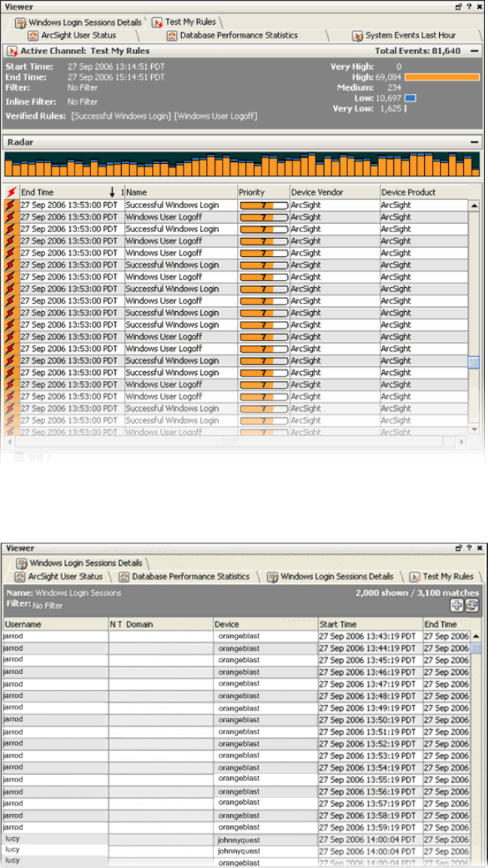Click the orange High priority bar
The height and width of the screenshot is (868, 488).
tap(442, 77)
